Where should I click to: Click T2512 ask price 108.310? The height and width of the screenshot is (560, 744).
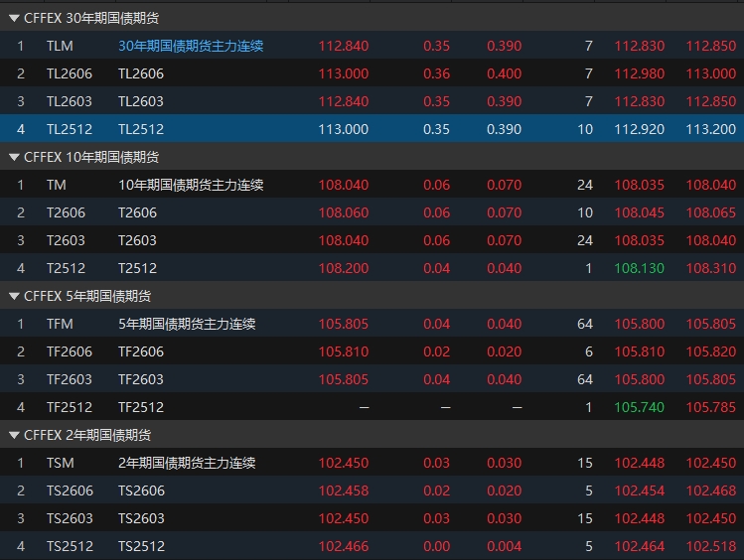[711, 268]
